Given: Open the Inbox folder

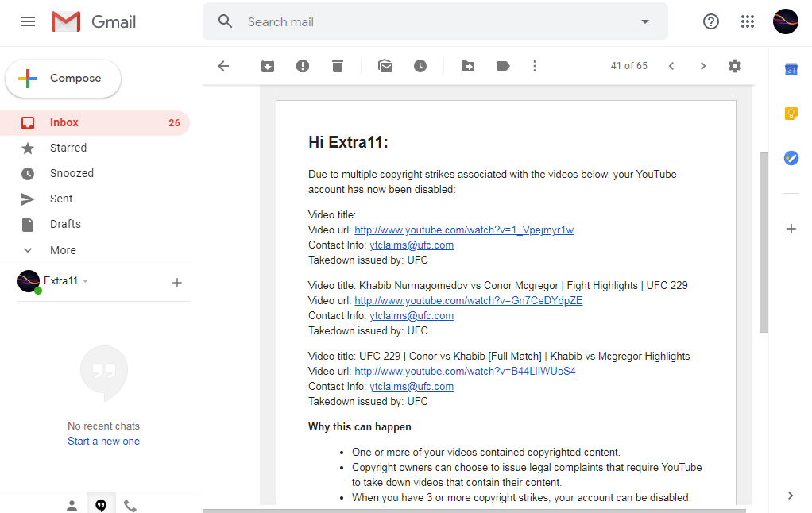Looking at the screenshot, I should tap(95, 122).
